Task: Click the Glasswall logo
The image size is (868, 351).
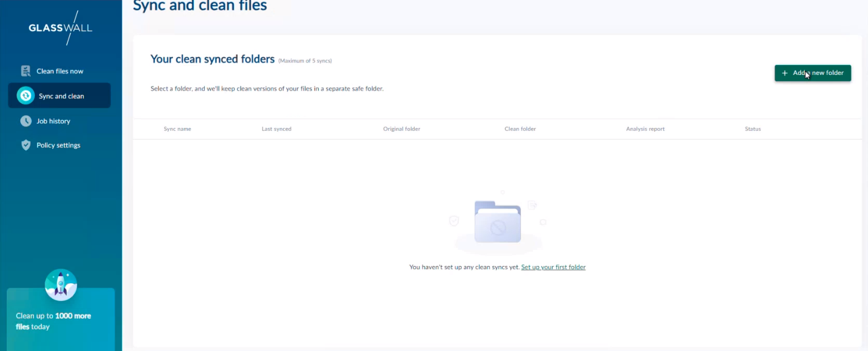Action: (60, 28)
